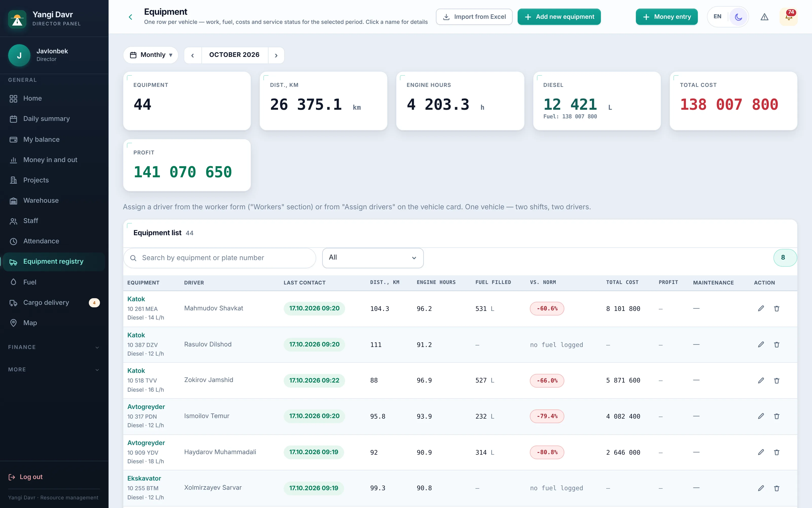Open Katok 10 261 MEA details
The height and width of the screenshot is (508, 812).
point(136,299)
